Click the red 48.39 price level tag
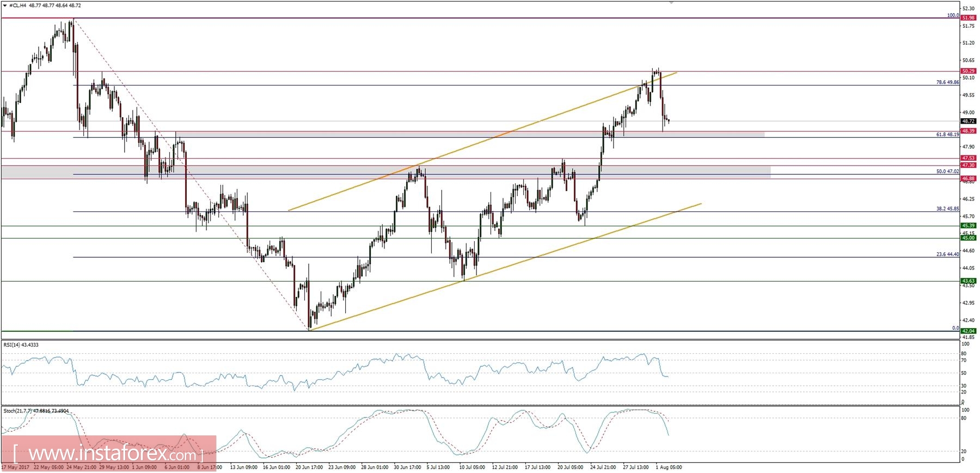This screenshot has height=473, width=980. point(969,131)
